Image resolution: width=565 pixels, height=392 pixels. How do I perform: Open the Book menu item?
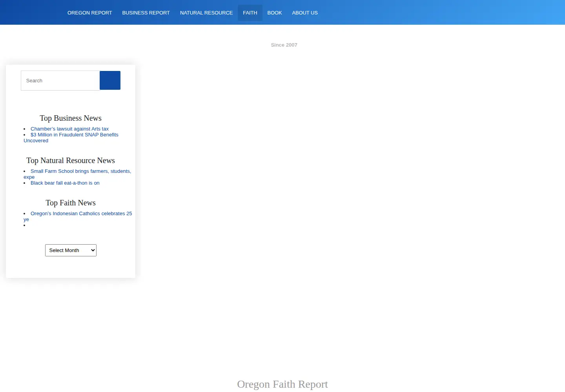pyautogui.click(x=275, y=13)
